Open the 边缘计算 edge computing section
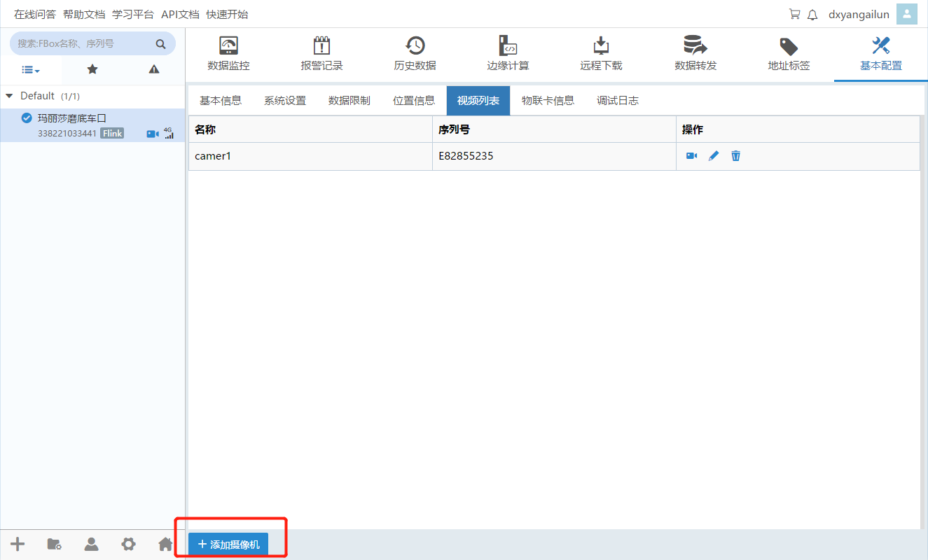This screenshot has height=560, width=928. pyautogui.click(x=508, y=55)
